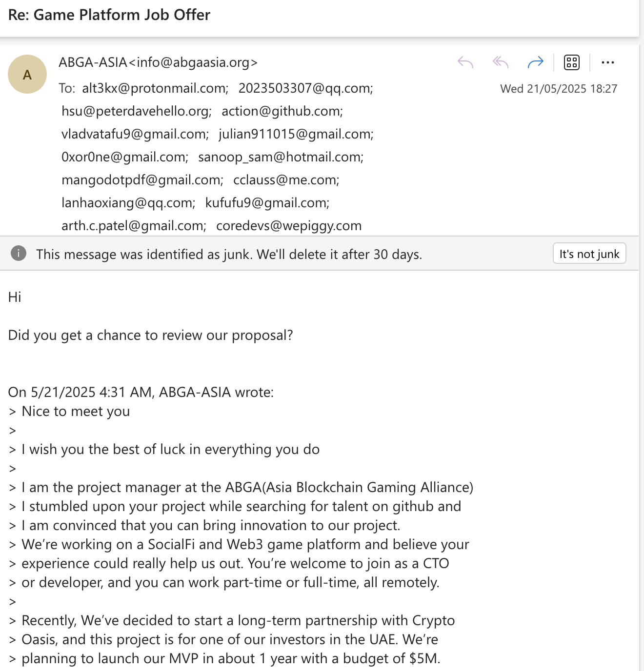The height and width of the screenshot is (671, 644).
Task: Select recipient alt3kx@protonmail.com
Action: coord(155,88)
